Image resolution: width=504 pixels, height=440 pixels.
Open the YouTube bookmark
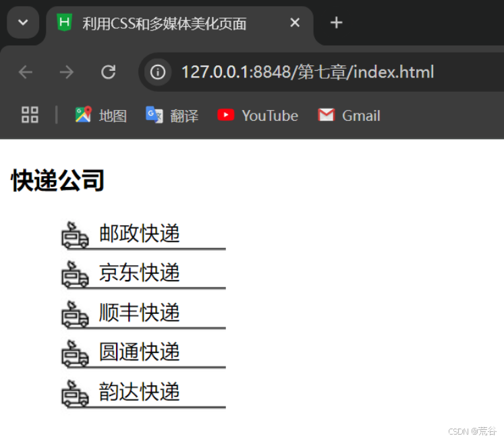tap(258, 115)
